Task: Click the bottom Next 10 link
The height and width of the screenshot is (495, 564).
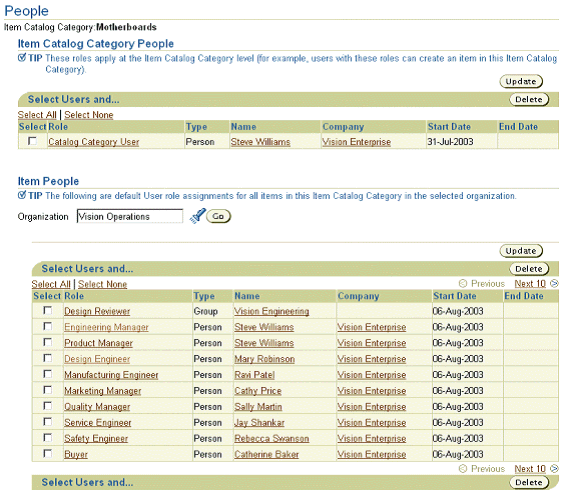Action: pos(530,469)
